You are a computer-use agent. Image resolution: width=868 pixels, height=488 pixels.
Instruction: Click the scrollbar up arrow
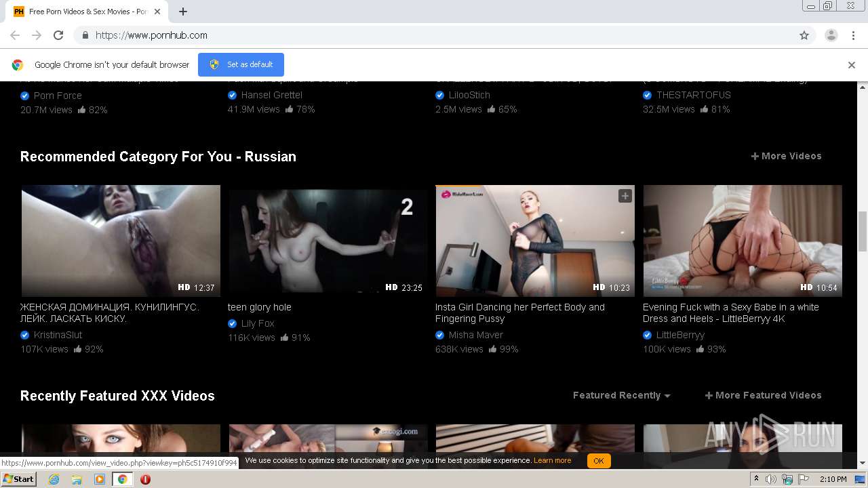[863, 87]
